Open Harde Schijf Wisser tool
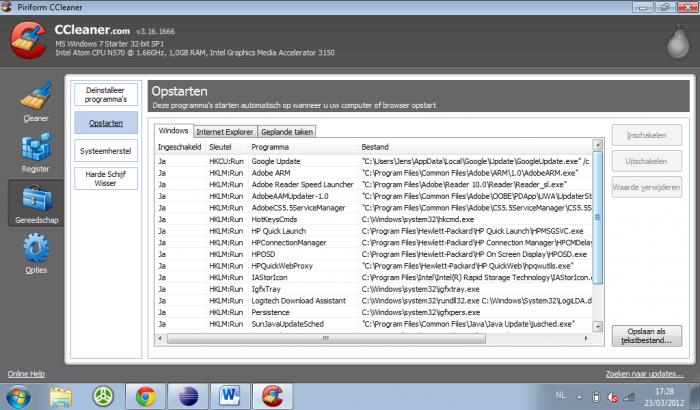The height and width of the screenshot is (410, 700). click(x=100, y=178)
